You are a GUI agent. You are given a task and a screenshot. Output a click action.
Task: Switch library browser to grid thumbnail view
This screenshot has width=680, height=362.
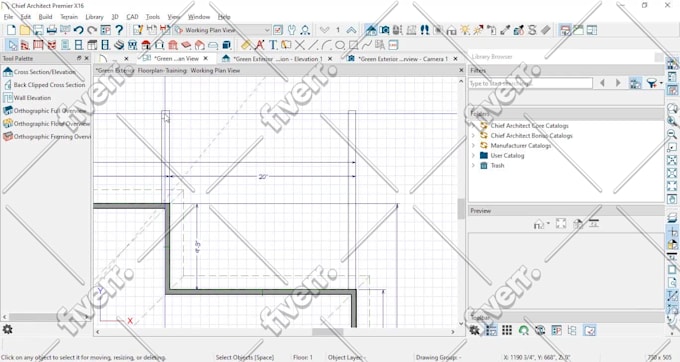507,330
